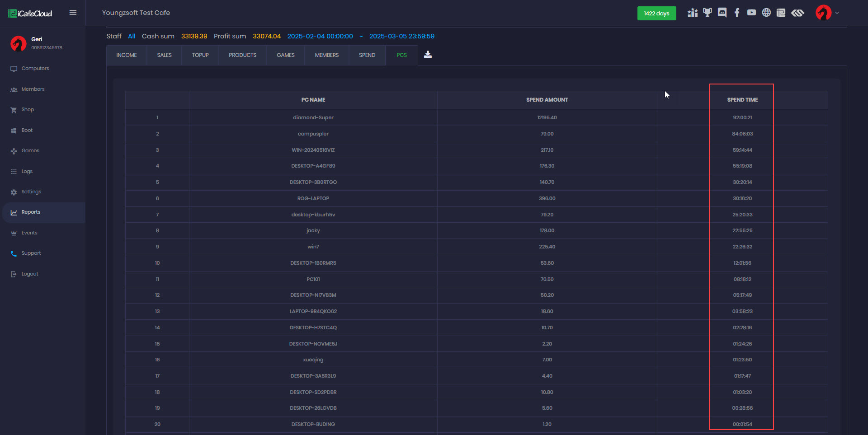Click the YouTube icon in header
This screenshot has height=435, width=868.
tap(751, 13)
